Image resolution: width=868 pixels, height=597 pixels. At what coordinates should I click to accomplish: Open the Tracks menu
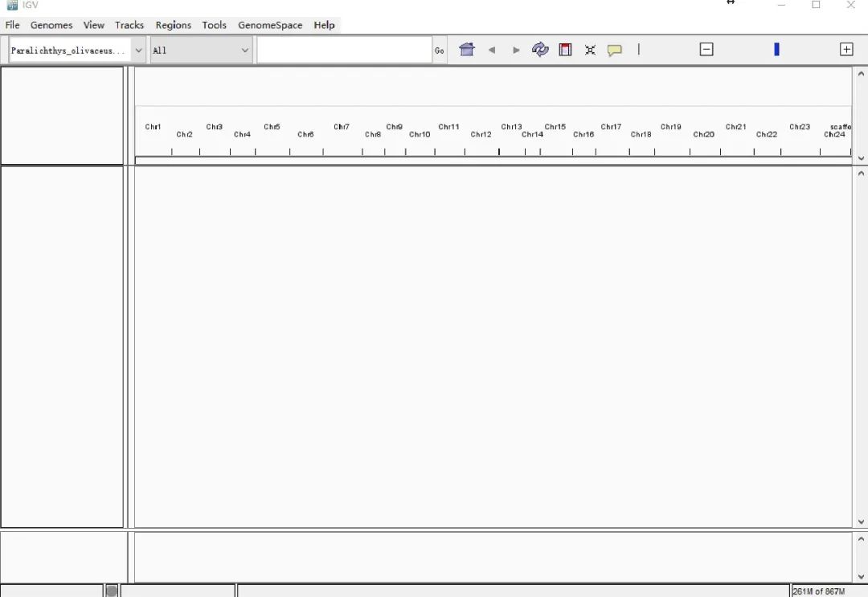(x=129, y=25)
